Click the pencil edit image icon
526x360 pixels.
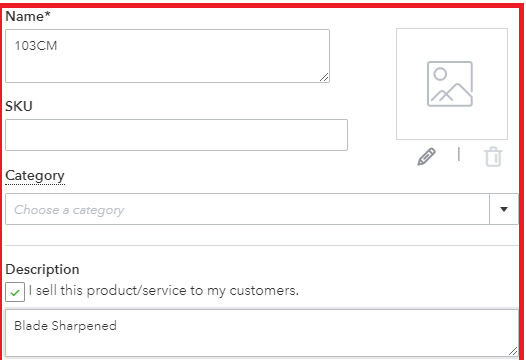tap(426, 156)
